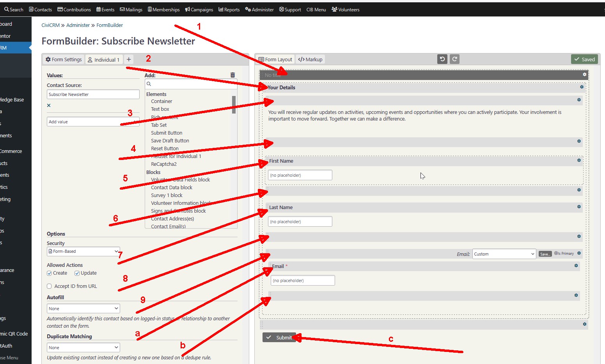
Task: Remove the Contact Source value with X
Action: tap(49, 105)
